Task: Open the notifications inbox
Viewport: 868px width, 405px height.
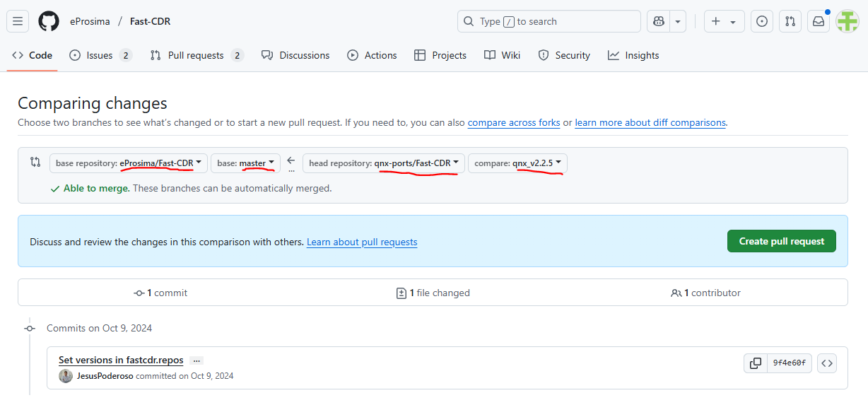Action: 819,21
